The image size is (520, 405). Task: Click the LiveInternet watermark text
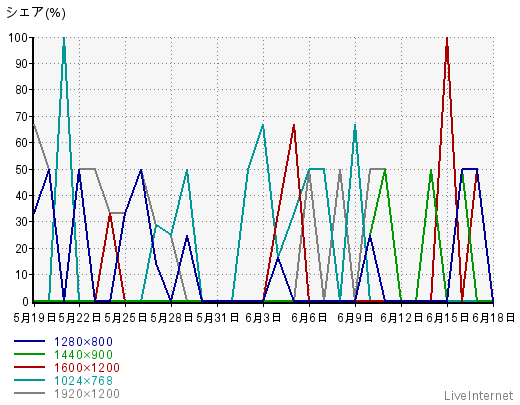click(479, 396)
